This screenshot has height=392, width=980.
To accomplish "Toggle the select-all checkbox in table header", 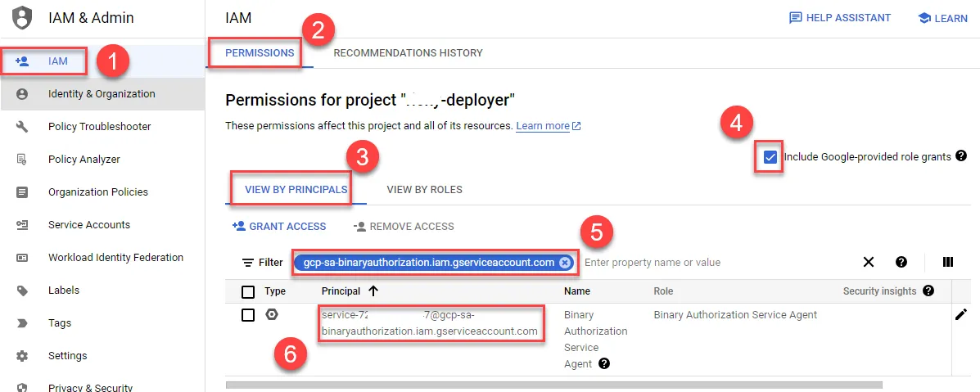I will 248,291.
